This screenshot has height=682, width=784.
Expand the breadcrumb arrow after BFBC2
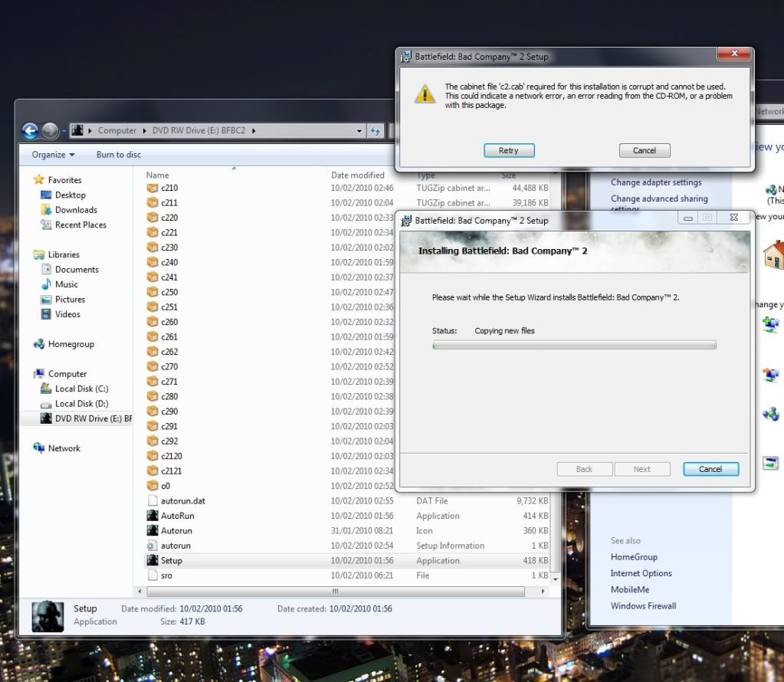pos(254,130)
